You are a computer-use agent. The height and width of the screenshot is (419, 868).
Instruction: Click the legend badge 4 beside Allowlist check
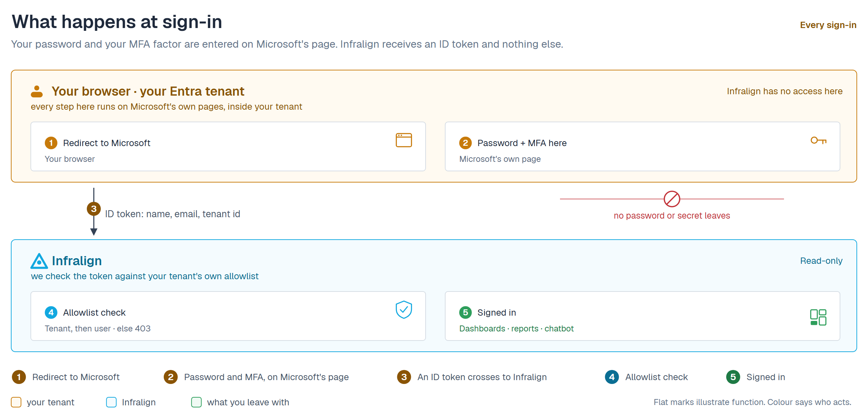pos(612,377)
